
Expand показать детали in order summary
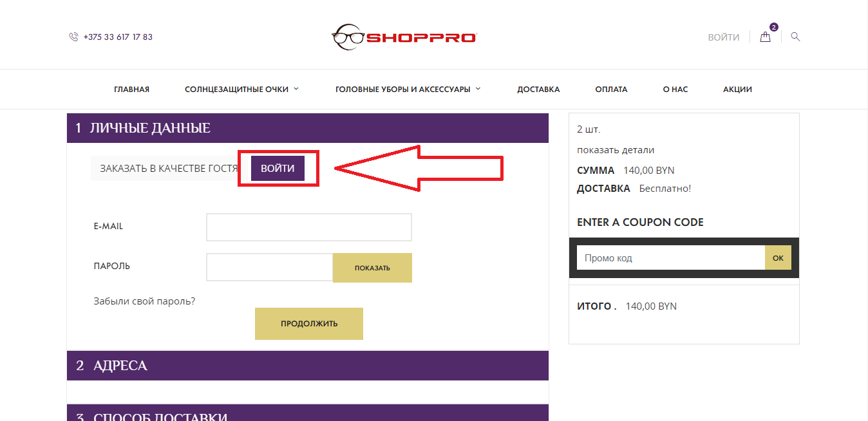point(616,150)
